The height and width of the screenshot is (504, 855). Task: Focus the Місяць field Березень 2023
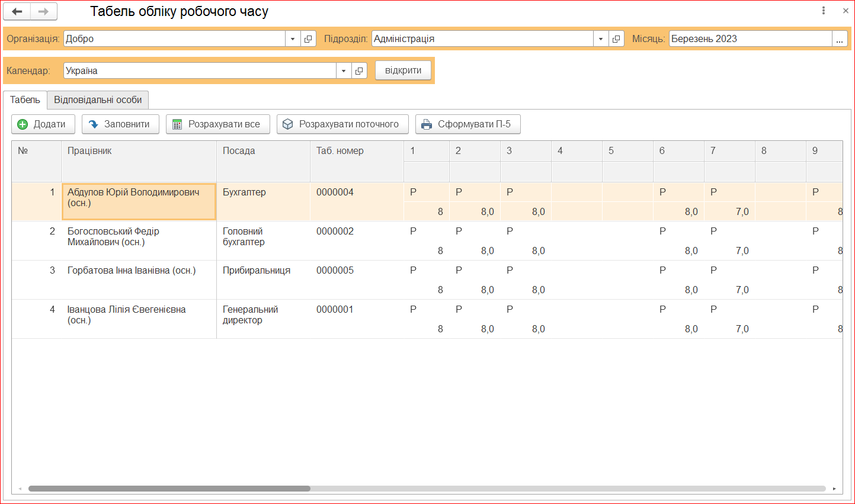point(751,38)
